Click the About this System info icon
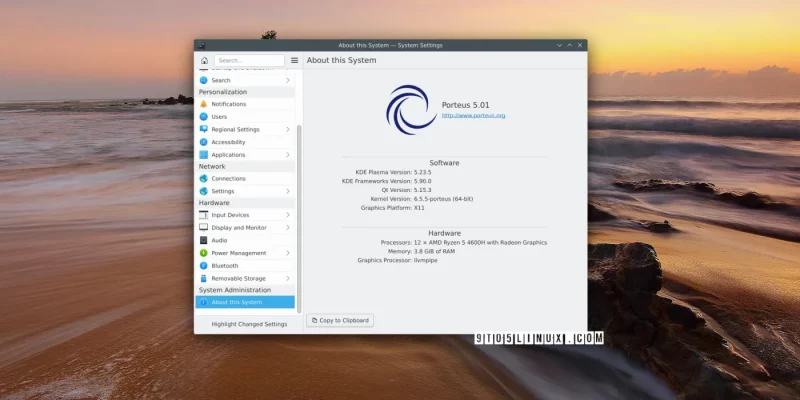 tap(204, 302)
